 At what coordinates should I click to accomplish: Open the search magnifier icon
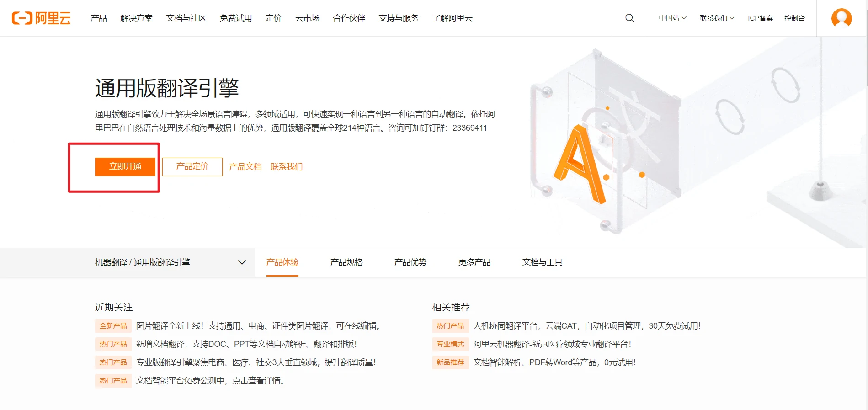[629, 18]
